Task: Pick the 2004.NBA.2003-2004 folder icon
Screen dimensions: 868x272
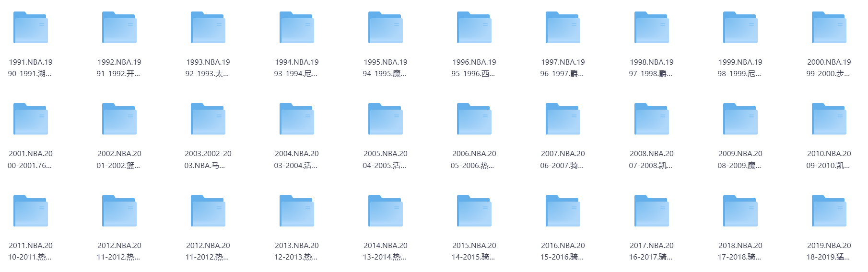Action: pos(297,119)
